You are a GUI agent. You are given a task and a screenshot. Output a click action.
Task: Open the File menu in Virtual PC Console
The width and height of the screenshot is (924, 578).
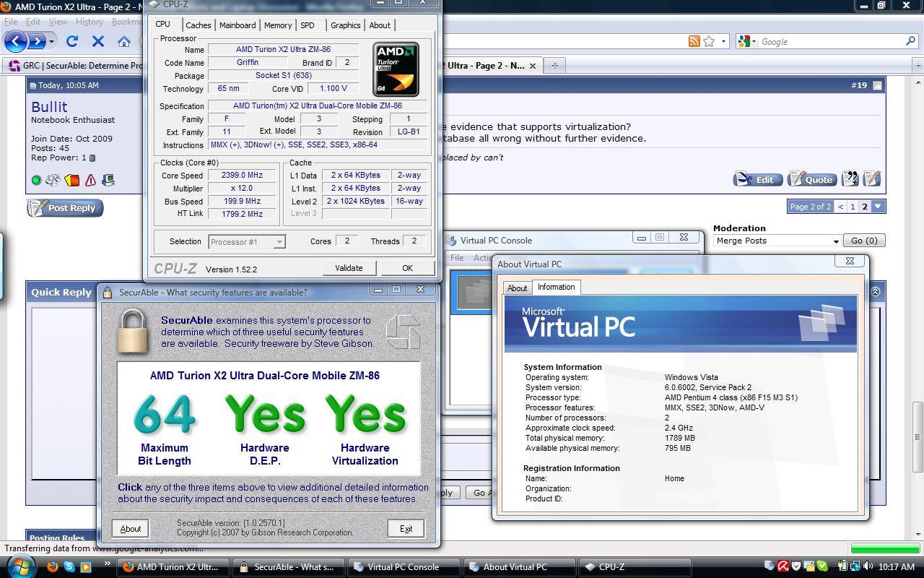click(457, 258)
